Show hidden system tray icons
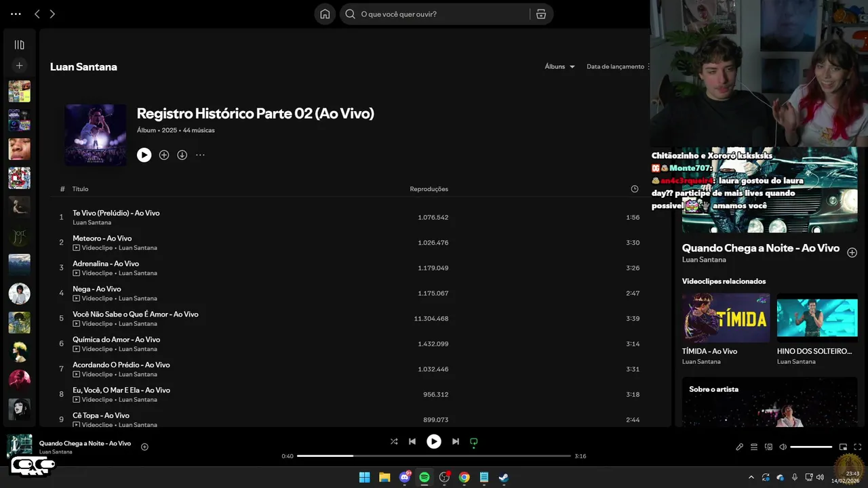 click(x=751, y=477)
